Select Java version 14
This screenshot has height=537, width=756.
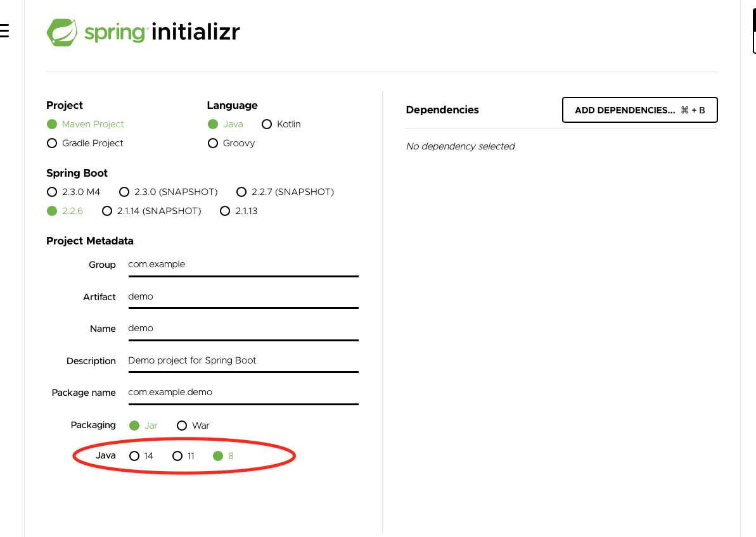tap(134, 455)
